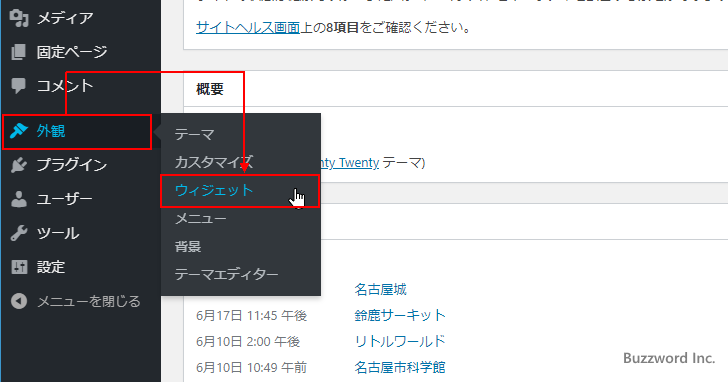This screenshot has width=728, height=382.
Task: Click the Users (ユーザー) person icon
Action: [x=19, y=199]
